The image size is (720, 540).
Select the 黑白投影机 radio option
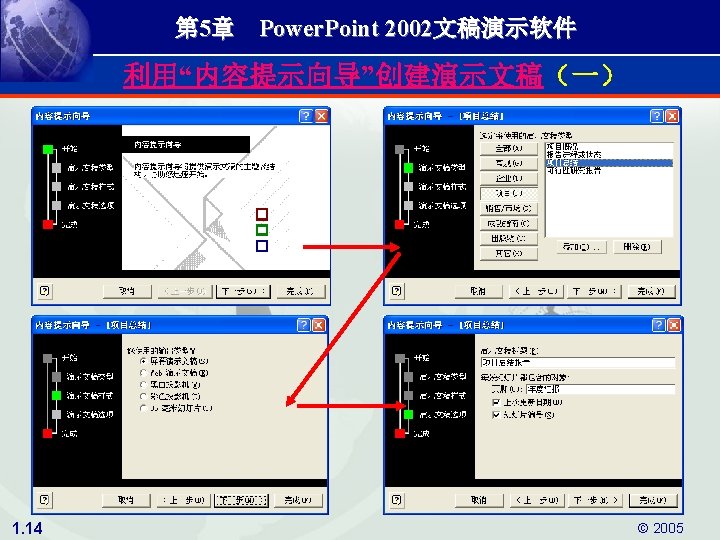(143, 384)
